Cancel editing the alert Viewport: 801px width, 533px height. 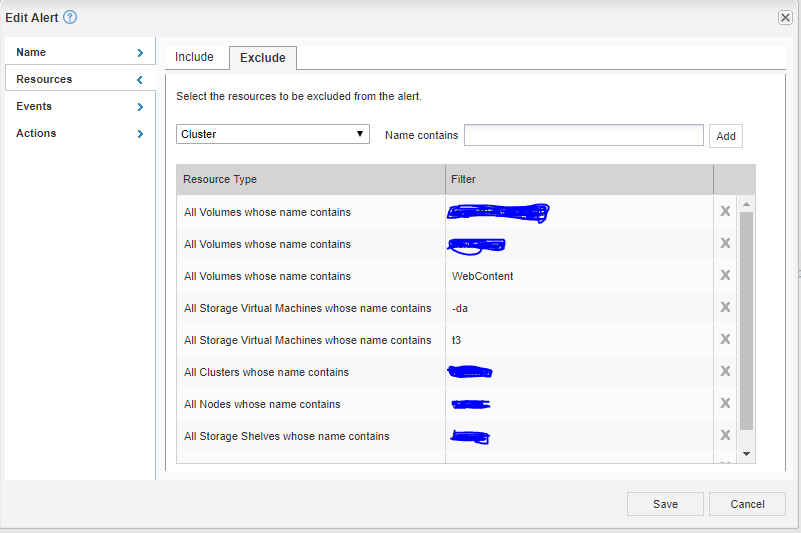(x=747, y=504)
